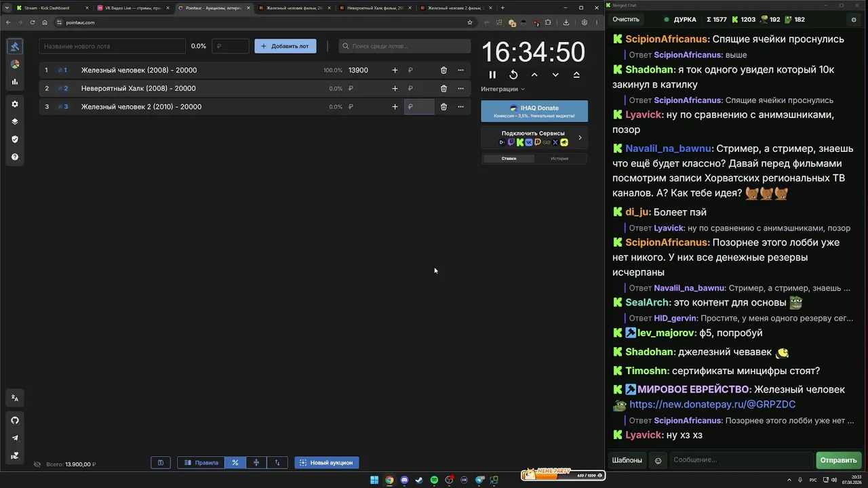
Task: Click the underlined up-arrow timer button
Action: pos(576,75)
